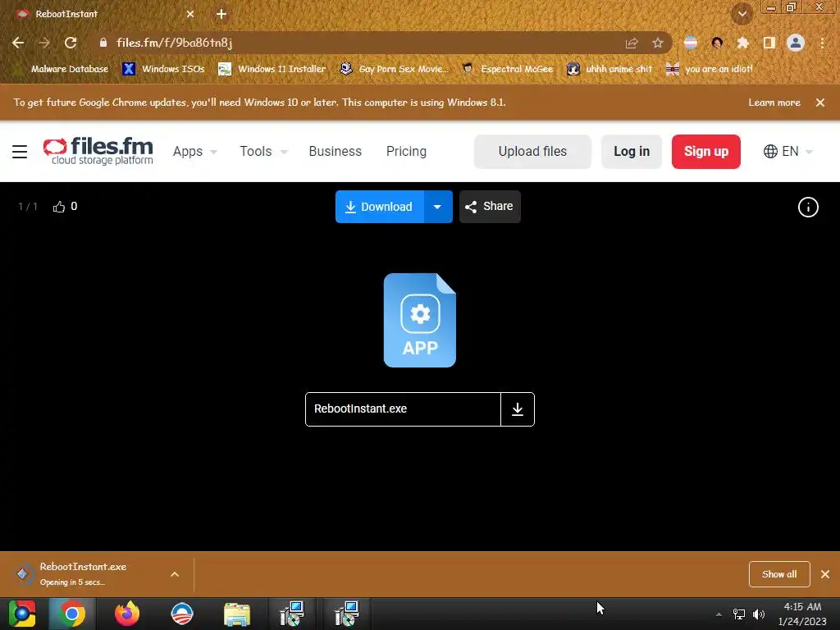This screenshot has height=630, width=840.
Task: Go to the files.fm logo homepage
Action: pyautogui.click(x=98, y=151)
